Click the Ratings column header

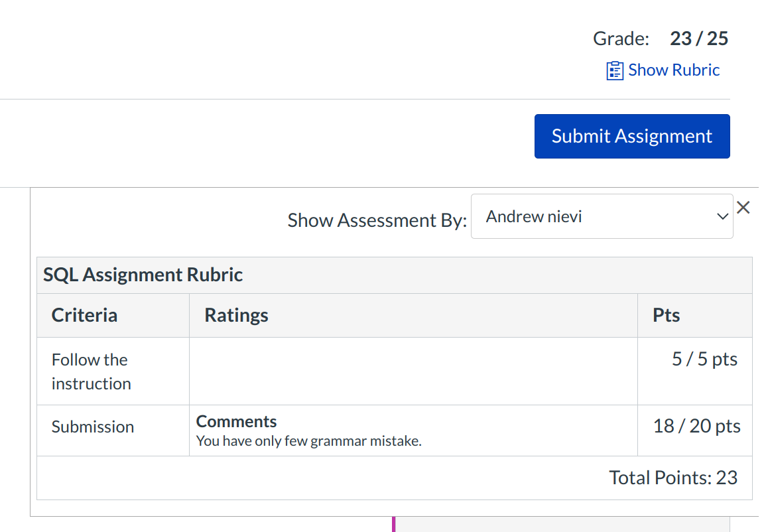[x=236, y=315]
